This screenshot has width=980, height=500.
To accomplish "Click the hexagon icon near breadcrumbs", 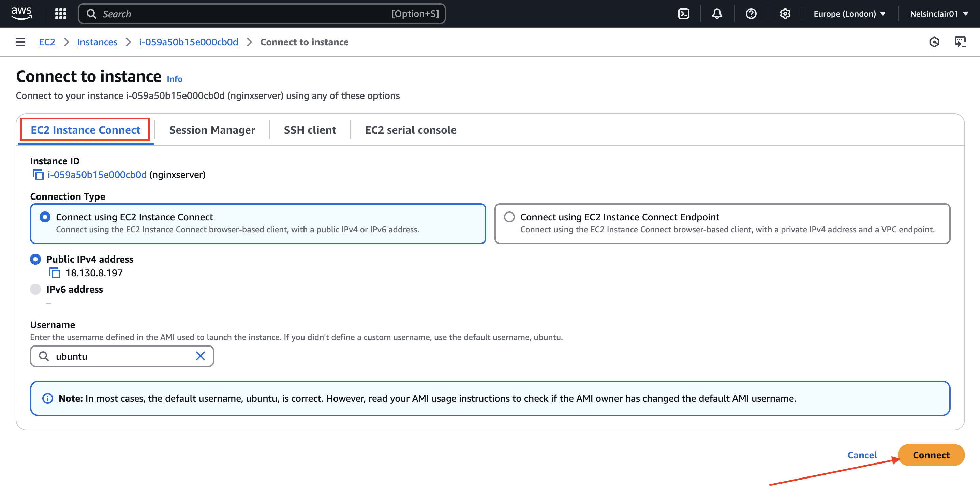I will [934, 42].
